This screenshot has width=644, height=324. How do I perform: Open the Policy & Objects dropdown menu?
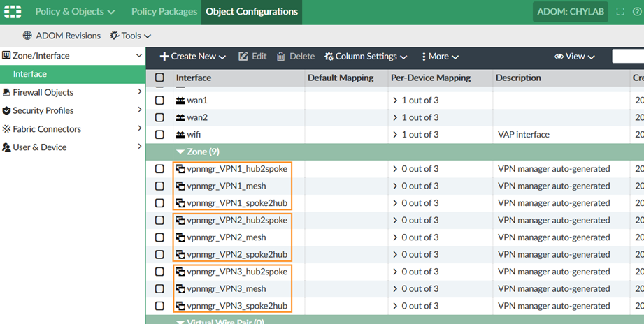(x=75, y=11)
